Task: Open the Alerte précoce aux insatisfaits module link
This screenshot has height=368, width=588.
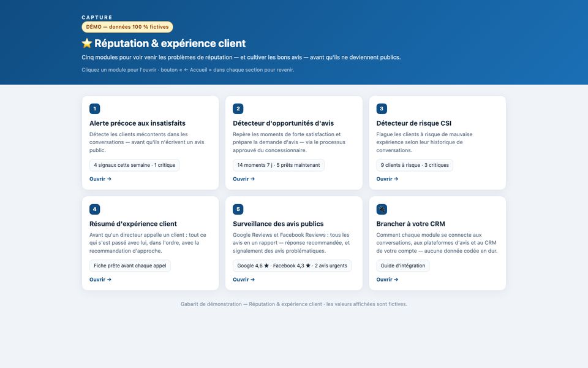Action: 100,179
